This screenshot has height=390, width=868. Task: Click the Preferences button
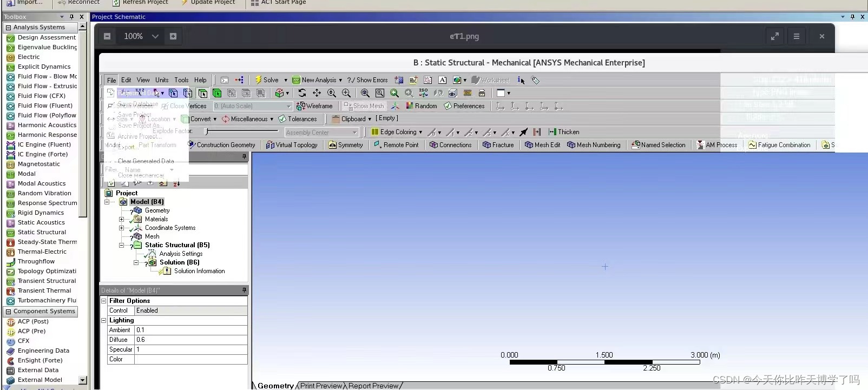click(x=464, y=106)
